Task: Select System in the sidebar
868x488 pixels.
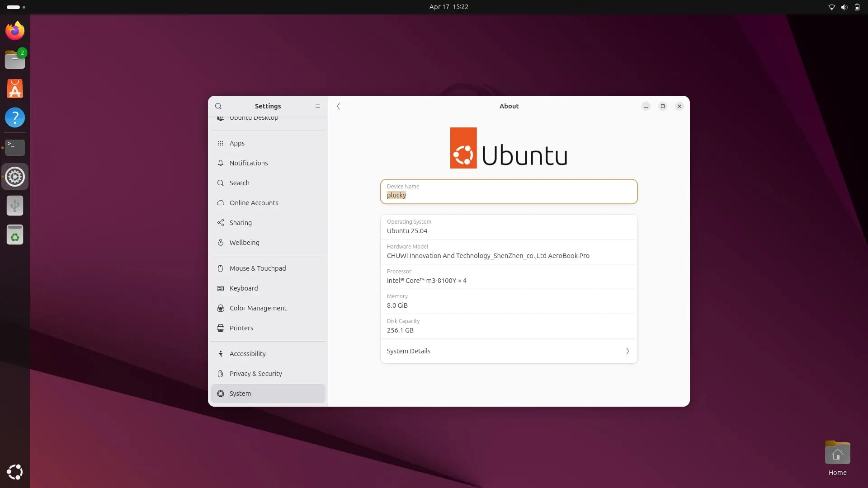Action: tap(268, 394)
